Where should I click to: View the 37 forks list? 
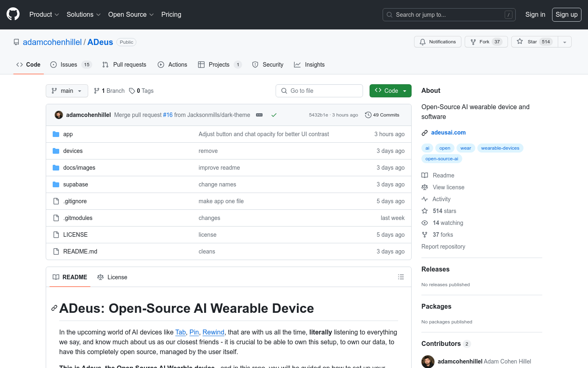(437, 235)
